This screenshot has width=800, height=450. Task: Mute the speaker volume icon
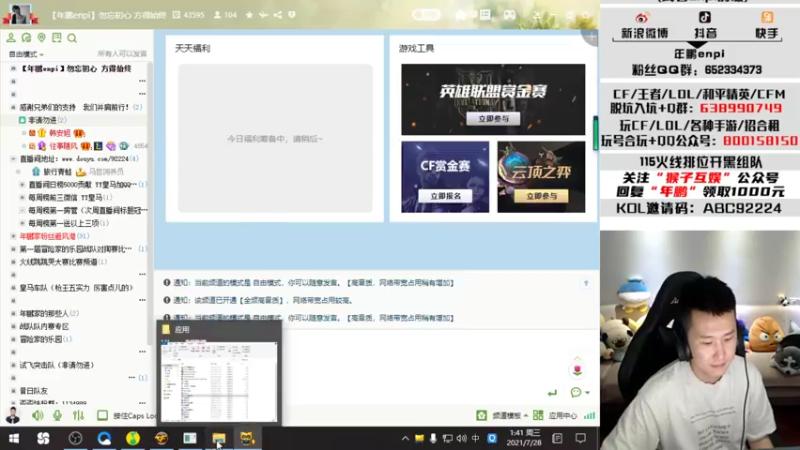coord(38,415)
